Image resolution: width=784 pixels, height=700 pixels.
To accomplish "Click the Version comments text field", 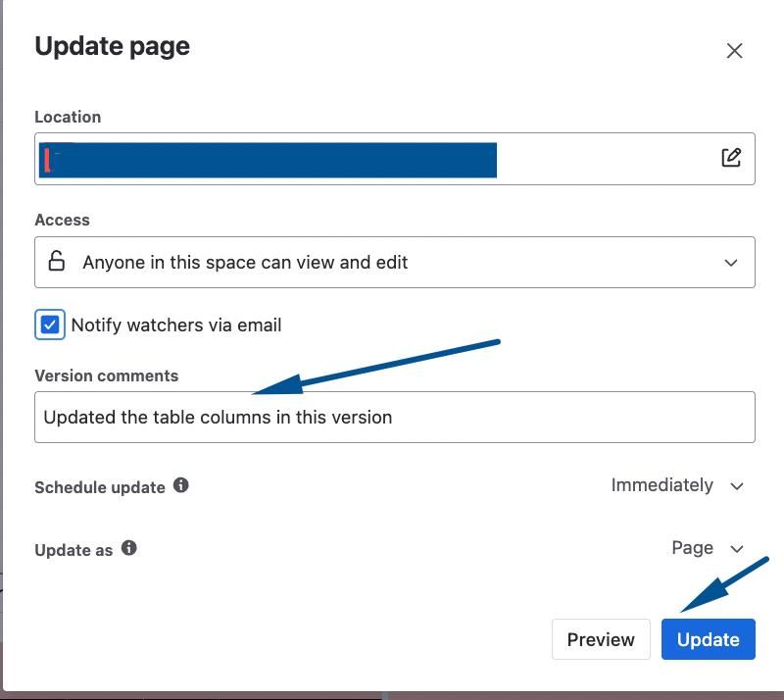I will click(x=395, y=418).
